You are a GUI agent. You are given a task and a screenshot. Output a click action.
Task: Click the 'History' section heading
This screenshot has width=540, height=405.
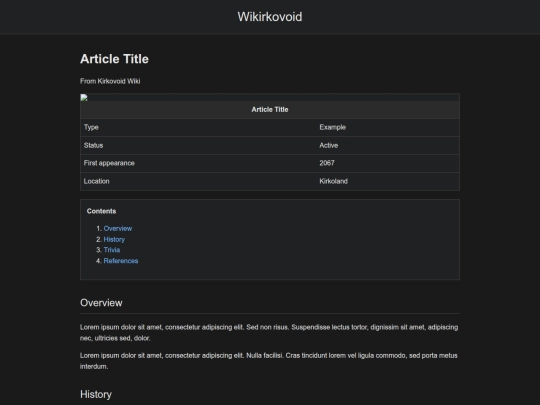coord(96,394)
